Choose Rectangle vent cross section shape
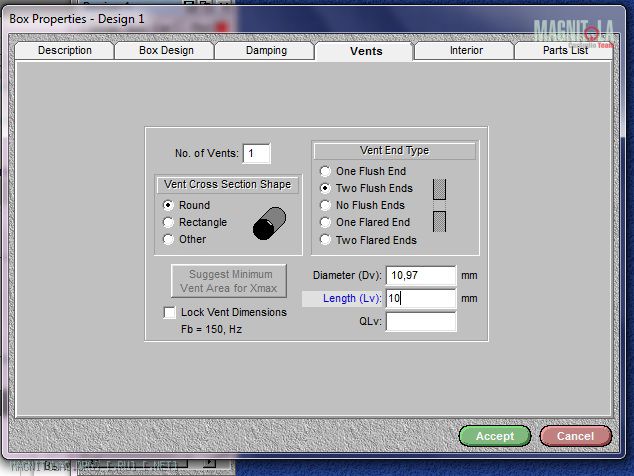Image resolution: width=634 pixels, height=476 pixels. click(169, 222)
